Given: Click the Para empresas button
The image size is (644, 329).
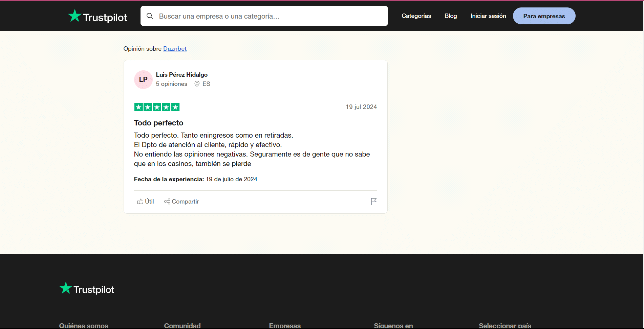Looking at the screenshot, I should pyautogui.click(x=544, y=16).
